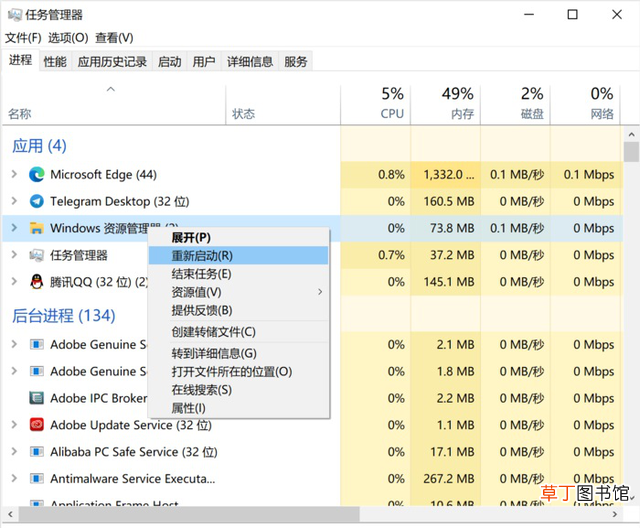The height and width of the screenshot is (528, 640).
Task: Click the Telegram Desktop icon
Action: 37,201
